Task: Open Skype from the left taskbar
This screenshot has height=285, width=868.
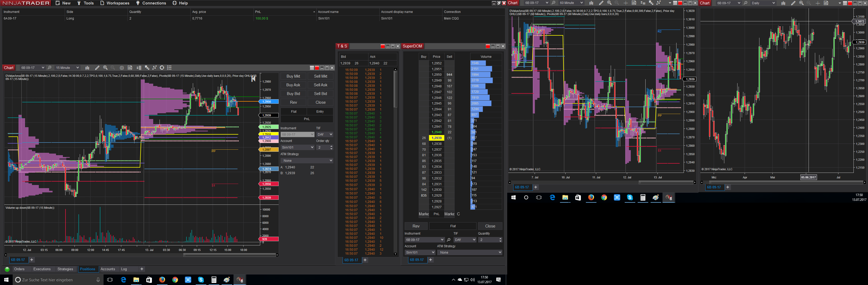Action: (201, 280)
